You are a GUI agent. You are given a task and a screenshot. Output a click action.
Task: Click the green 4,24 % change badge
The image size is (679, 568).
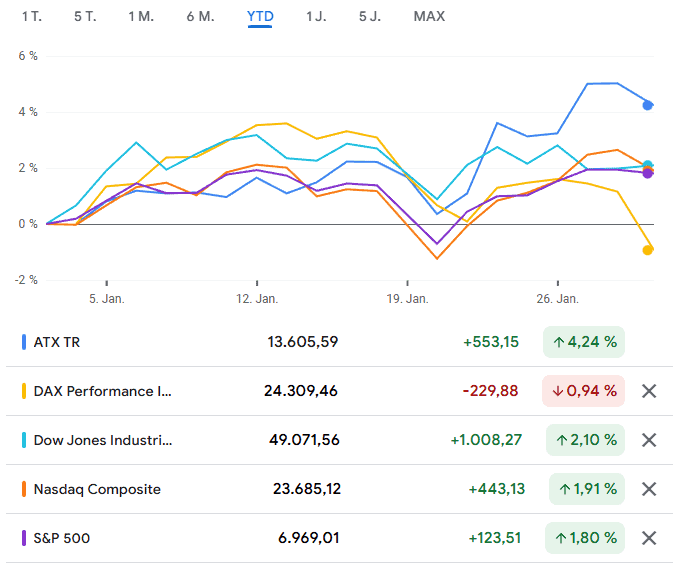tap(584, 342)
